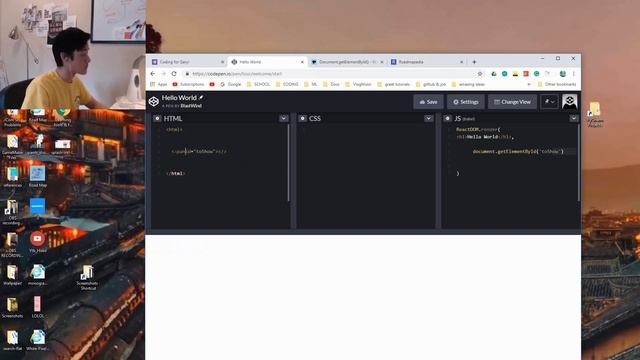Click the document.getElementById line in JS editor
This screenshot has width=640, height=360.
(518, 151)
